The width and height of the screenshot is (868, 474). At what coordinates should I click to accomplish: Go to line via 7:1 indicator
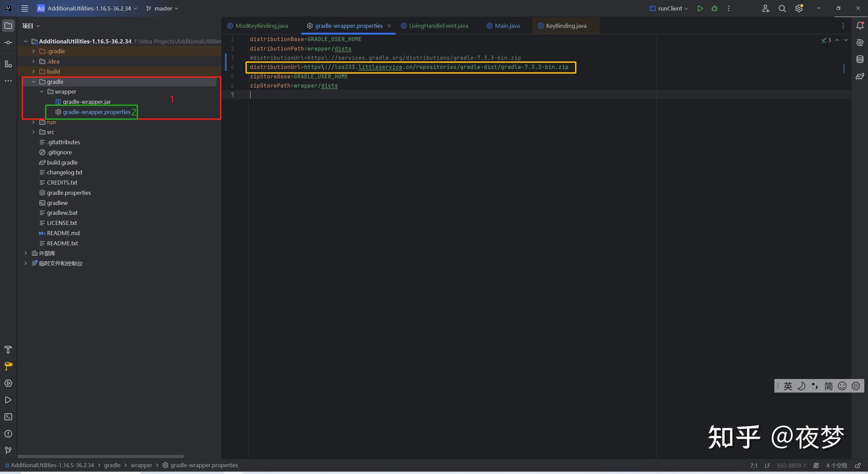754,466
